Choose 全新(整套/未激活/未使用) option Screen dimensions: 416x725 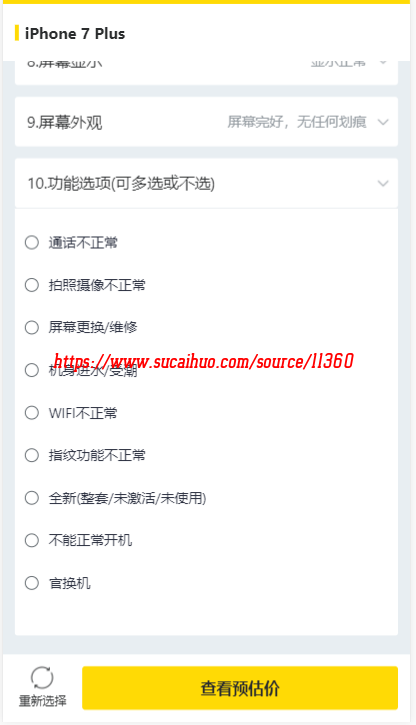coord(32,498)
